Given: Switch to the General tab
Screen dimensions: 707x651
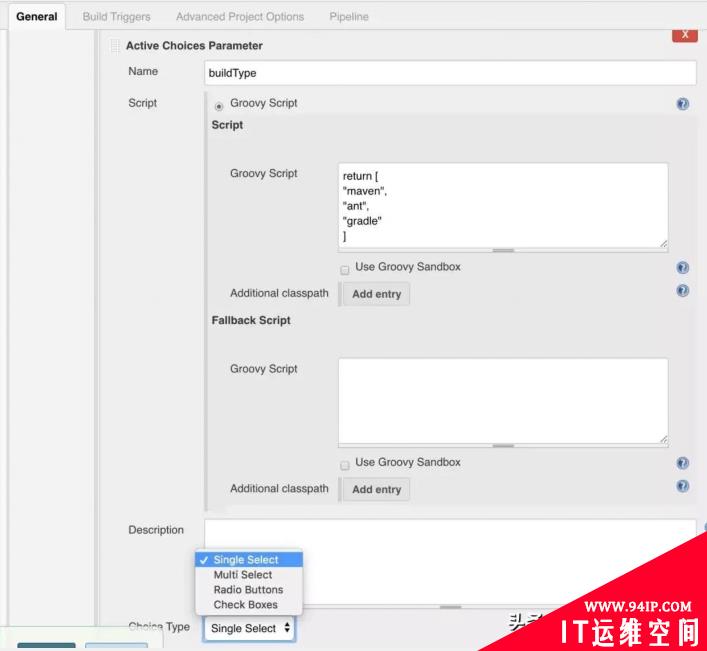Looking at the screenshot, I should 37,17.
